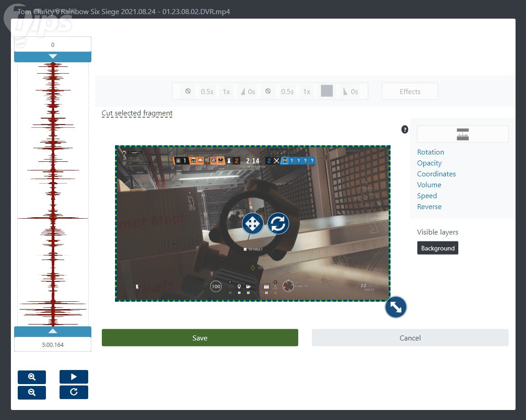Click the first 1x speed option
The width and height of the screenshot is (526, 420).
pos(226,91)
